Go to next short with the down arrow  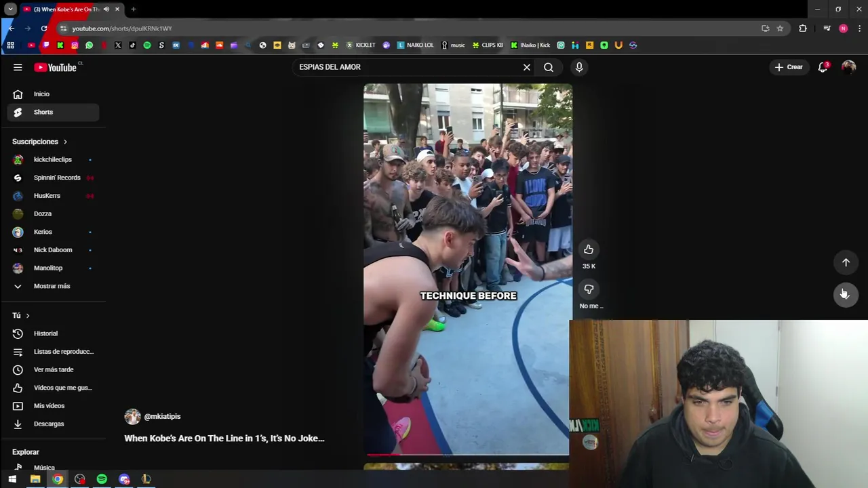coord(846,295)
